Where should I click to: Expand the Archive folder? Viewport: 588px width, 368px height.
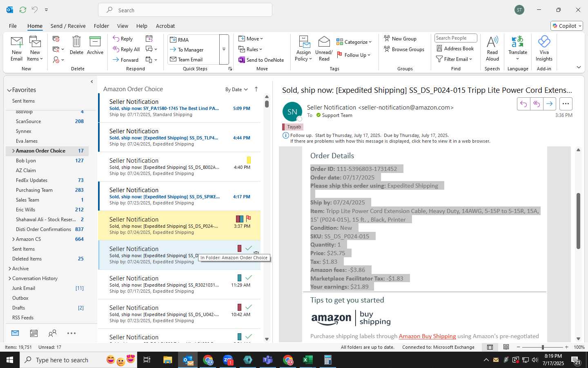[10, 269]
